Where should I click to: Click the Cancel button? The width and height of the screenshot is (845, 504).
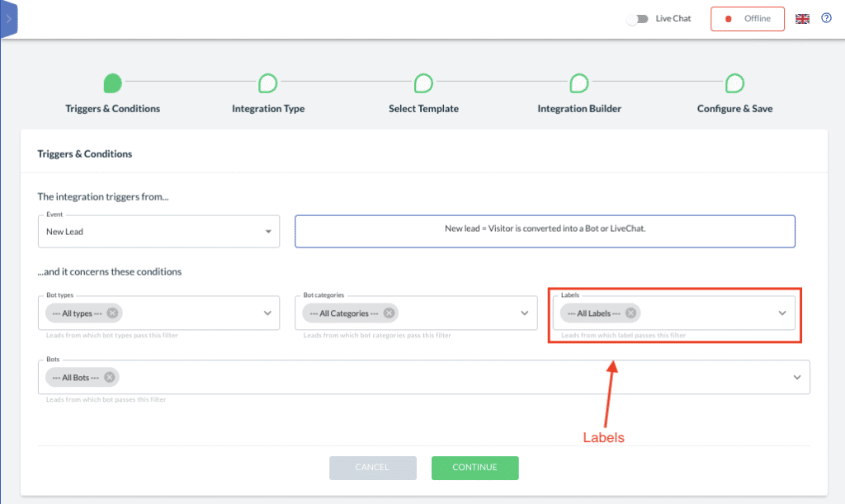pyautogui.click(x=373, y=468)
